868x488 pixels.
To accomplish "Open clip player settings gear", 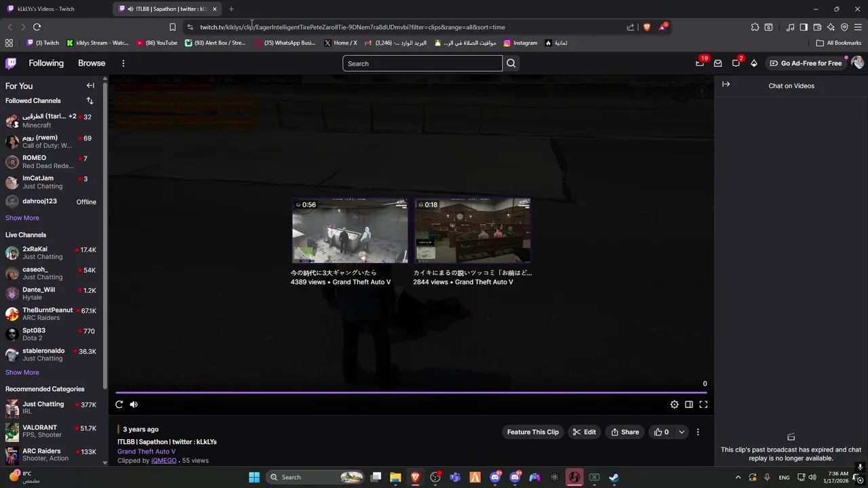I will pyautogui.click(x=674, y=405).
